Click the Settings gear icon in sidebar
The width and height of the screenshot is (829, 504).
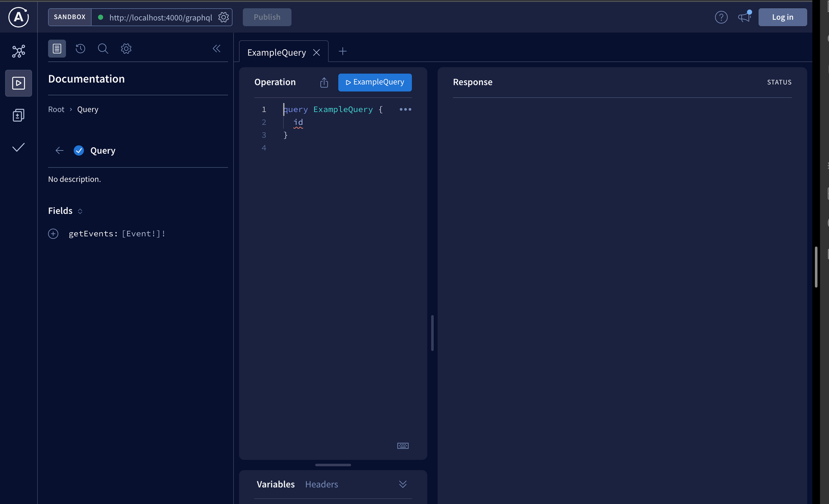tap(126, 48)
